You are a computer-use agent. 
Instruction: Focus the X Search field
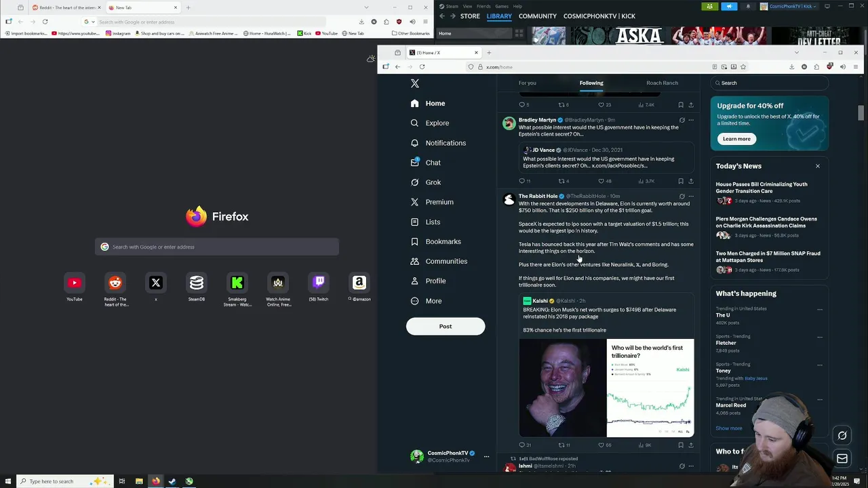(x=769, y=83)
